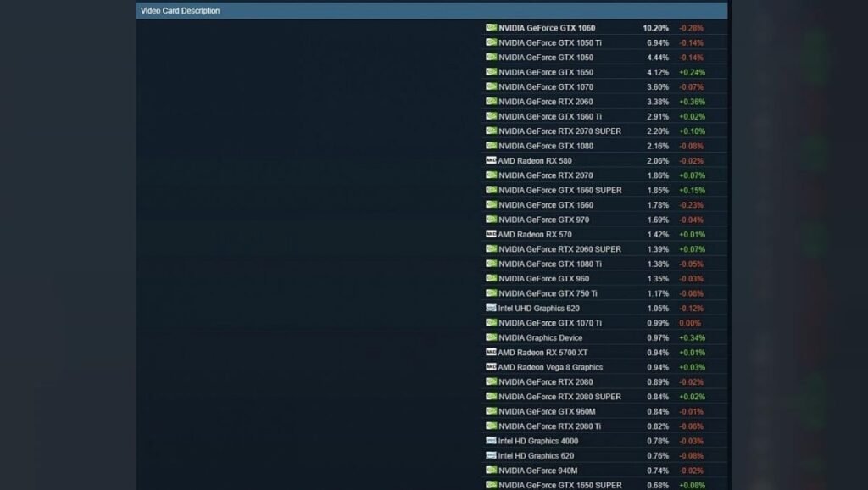The image size is (868, 490).
Task: Click the 0.00% change for GTX 1070 Ti
Action: (x=690, y=323)
